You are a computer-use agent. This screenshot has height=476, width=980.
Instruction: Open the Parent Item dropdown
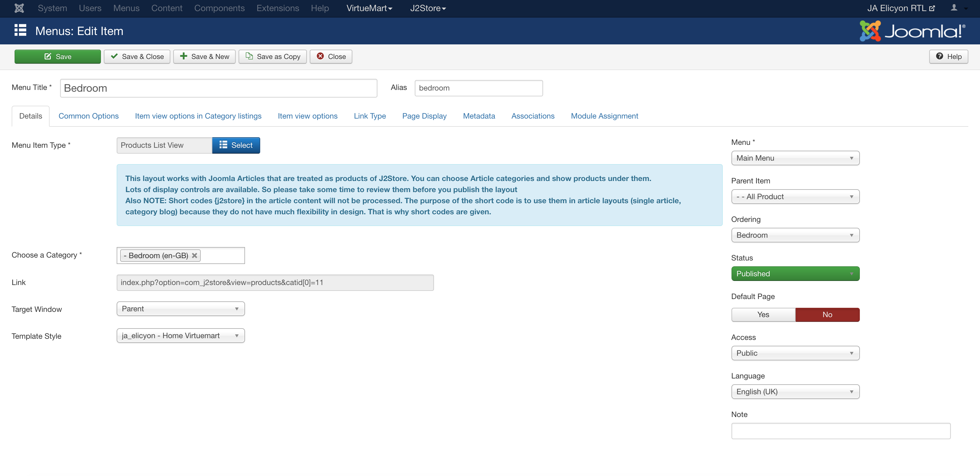click(795, 197)
